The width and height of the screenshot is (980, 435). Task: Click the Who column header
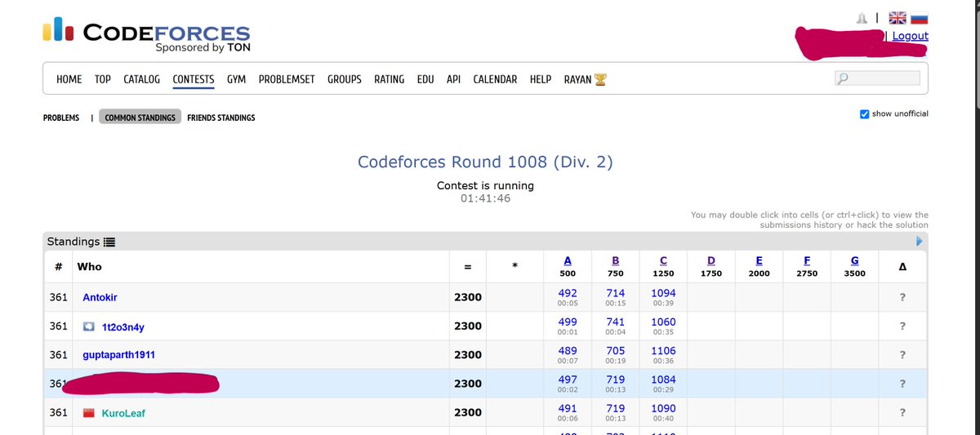click(89, 266)
